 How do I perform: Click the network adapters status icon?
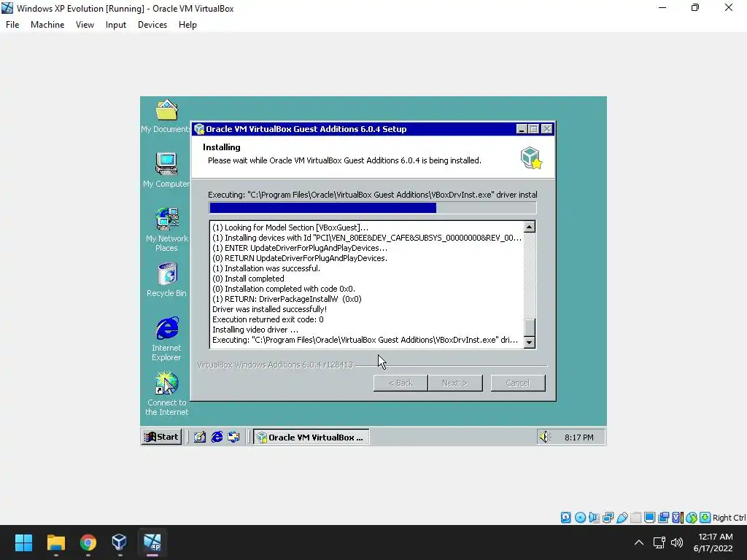point(608,518)
